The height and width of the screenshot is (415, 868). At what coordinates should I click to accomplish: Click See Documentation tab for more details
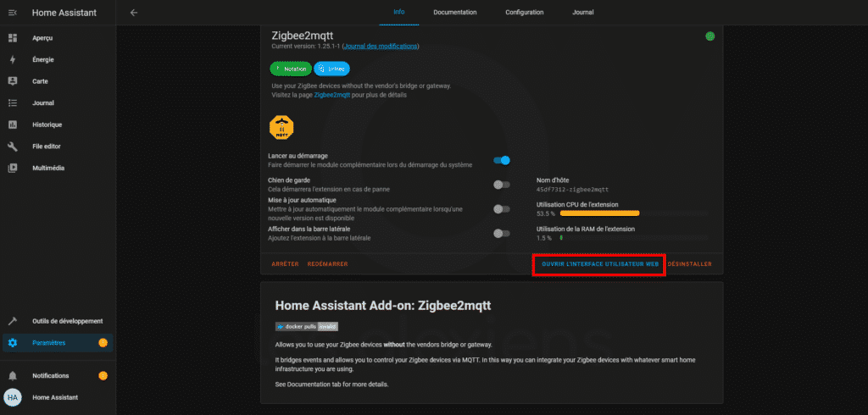click(x=331, y=384)
